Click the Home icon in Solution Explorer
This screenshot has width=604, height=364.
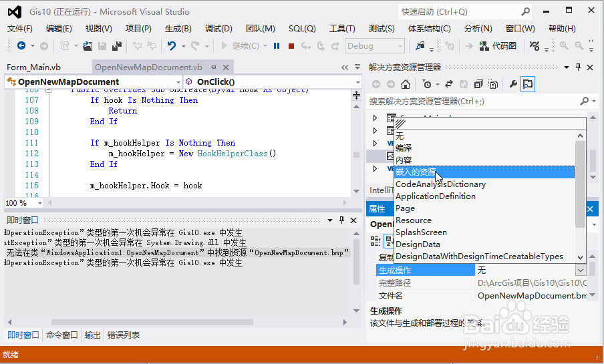(406, 84)
